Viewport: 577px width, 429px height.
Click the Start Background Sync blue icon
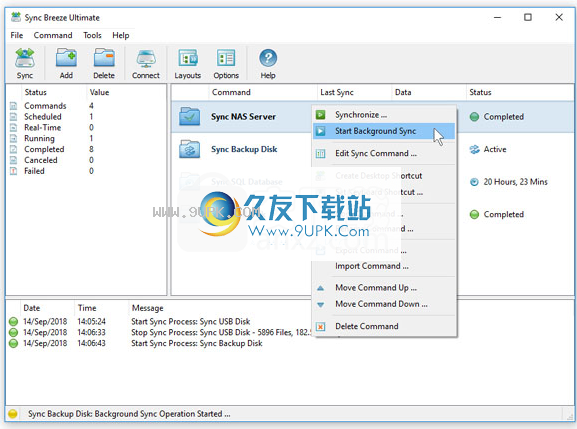click(321, 131)
